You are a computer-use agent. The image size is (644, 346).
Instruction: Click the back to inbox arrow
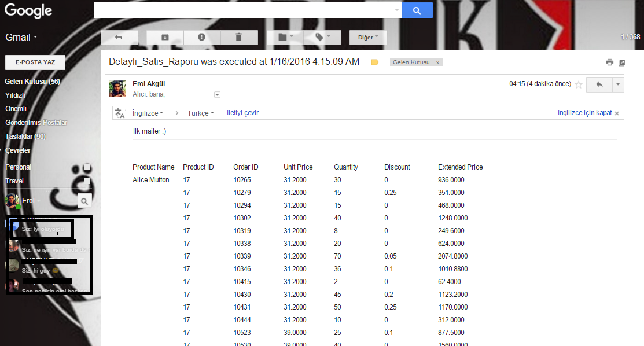pyautogui.click(x=119, y=37)
